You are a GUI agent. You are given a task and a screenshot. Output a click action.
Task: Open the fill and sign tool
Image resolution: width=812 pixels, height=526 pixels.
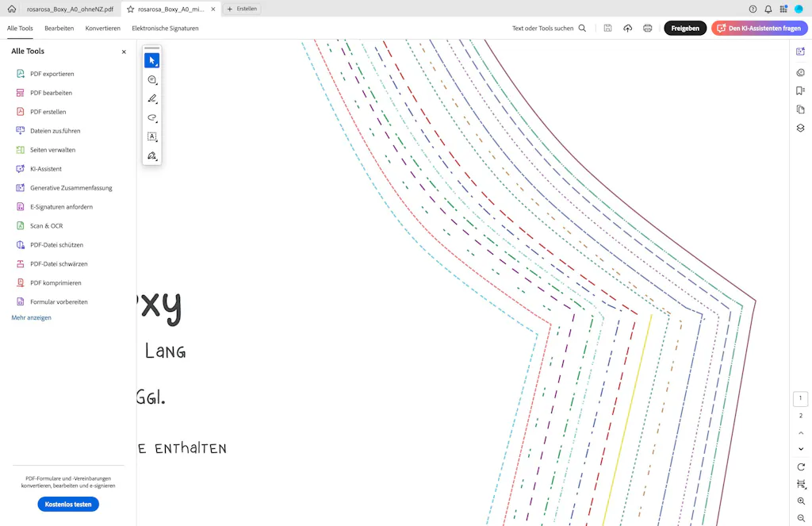[x=151, y=156]
